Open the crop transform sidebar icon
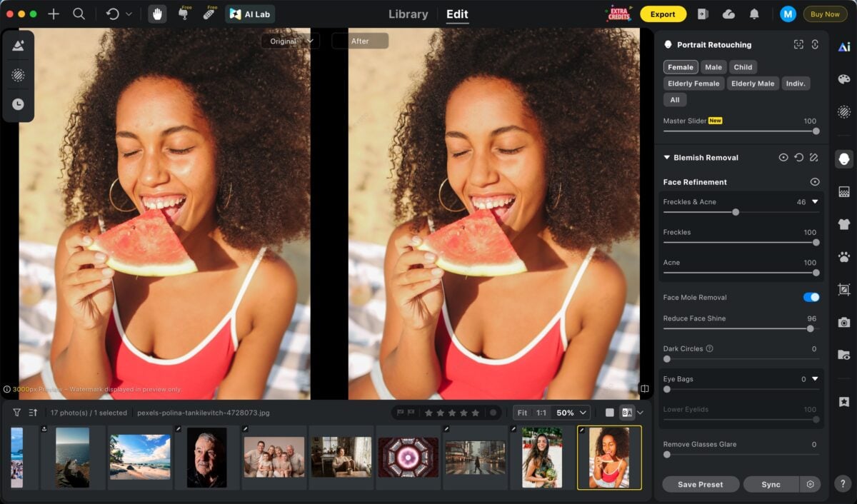 844,289
